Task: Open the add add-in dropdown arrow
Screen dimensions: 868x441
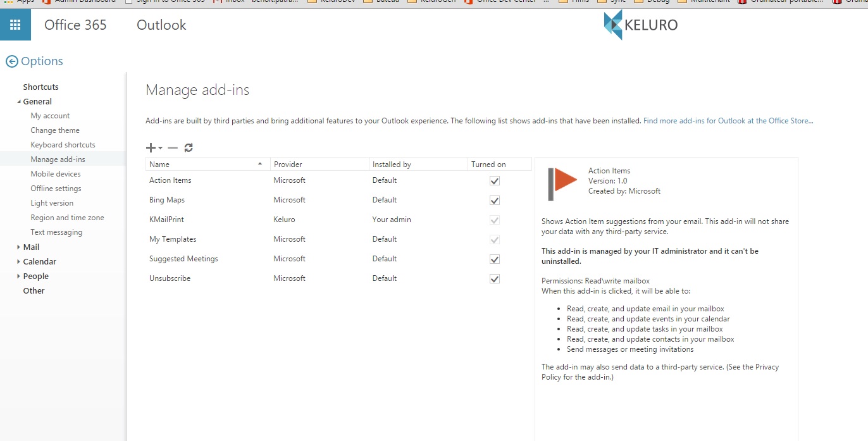Action: click(x=160, y=148)
